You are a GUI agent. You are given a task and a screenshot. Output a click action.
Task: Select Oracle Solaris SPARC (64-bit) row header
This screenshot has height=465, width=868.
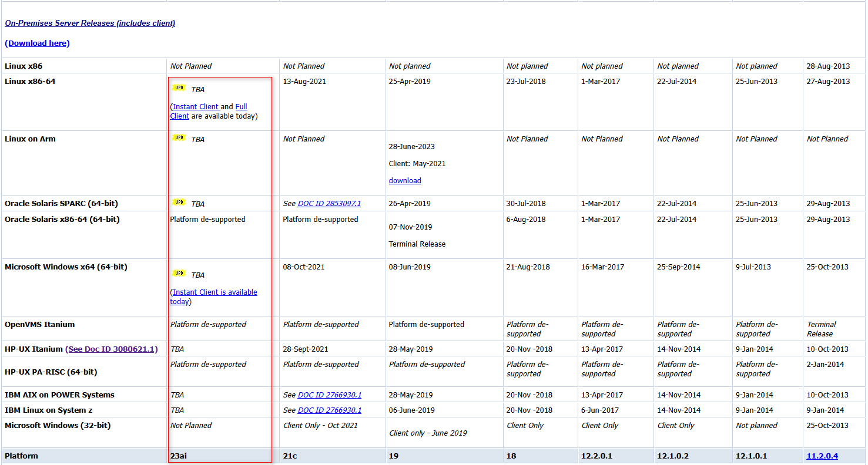coord(61,204)
